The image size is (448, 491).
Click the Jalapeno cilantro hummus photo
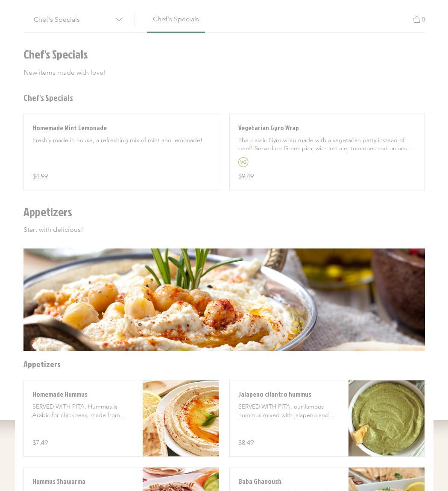point(387,418)
